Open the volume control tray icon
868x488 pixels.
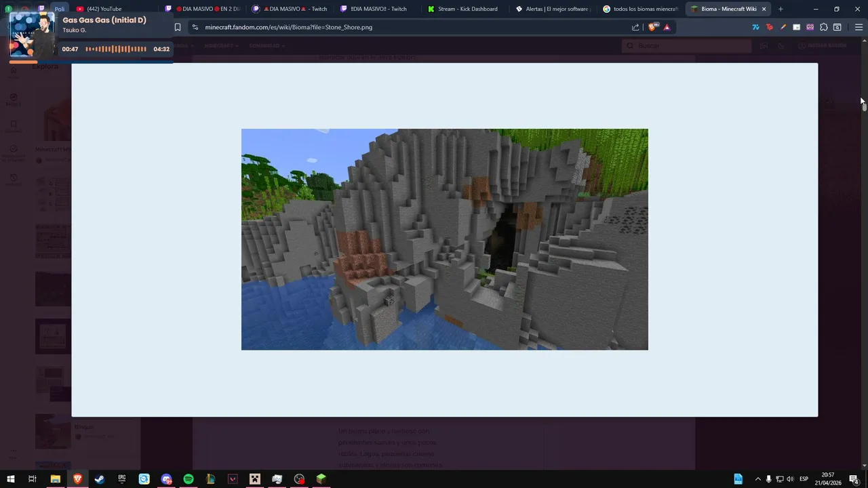coord(790,479)
